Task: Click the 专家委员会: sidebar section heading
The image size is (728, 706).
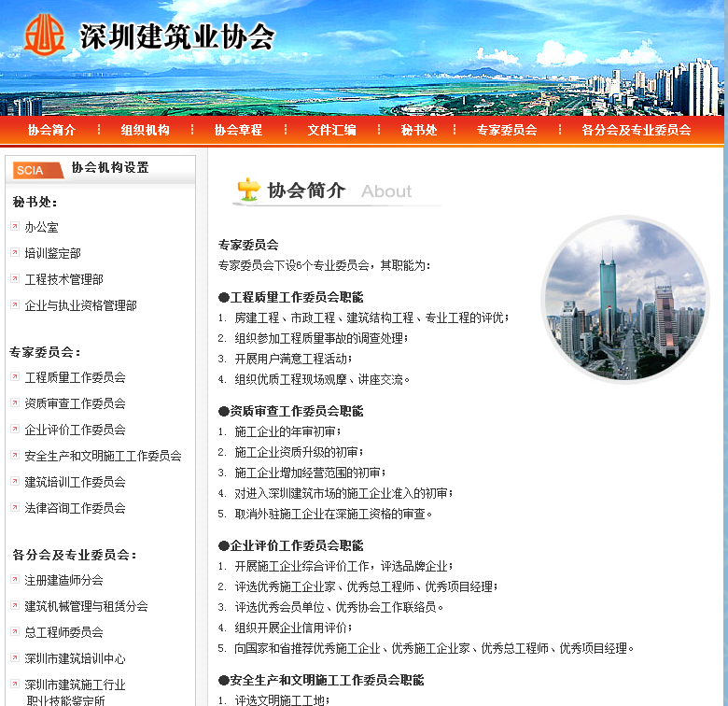Action: click(x=45, y=352)
